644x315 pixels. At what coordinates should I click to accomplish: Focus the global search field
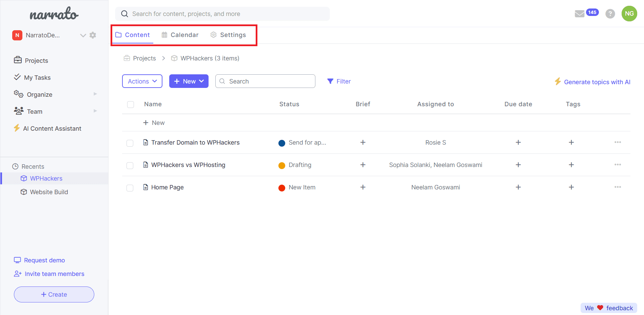(x=222, y=14)
